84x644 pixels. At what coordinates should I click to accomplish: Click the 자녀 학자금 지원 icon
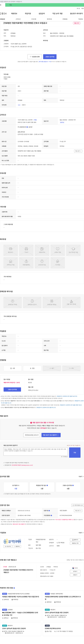(x=73, y=250)
